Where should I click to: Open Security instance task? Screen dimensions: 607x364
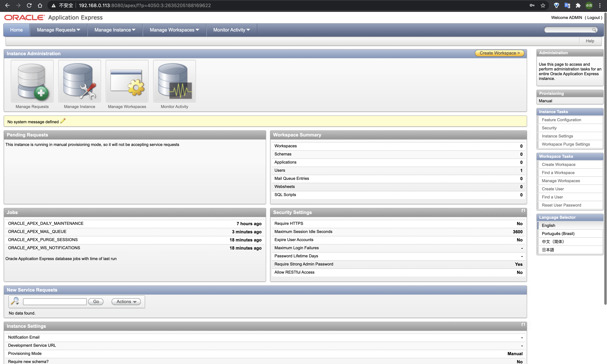pos(570,128)
